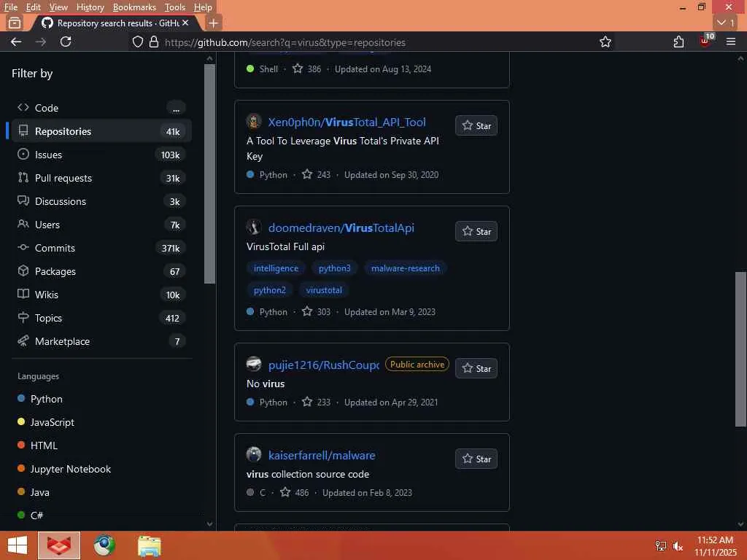The image size is (747, 560).
Task: Open Xen0ph0n/VirusTotal_API_Tool repository
Action: [347, 122]
